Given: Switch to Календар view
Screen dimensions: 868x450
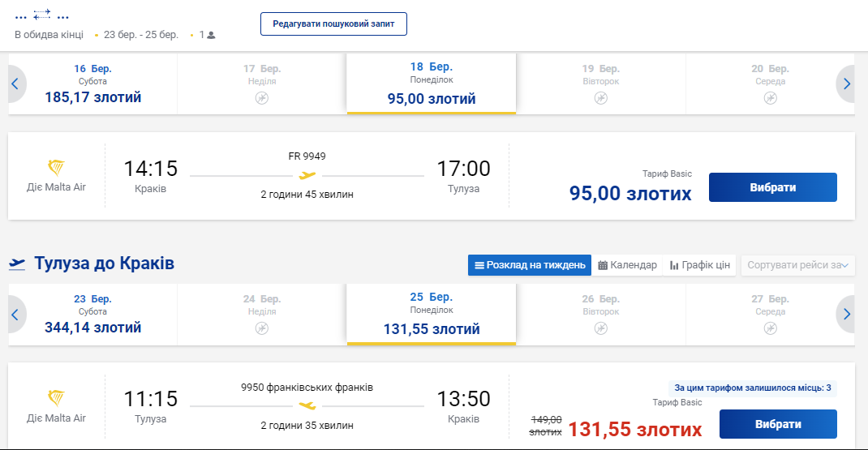Looking at the screenshot, I should point(627,265).
